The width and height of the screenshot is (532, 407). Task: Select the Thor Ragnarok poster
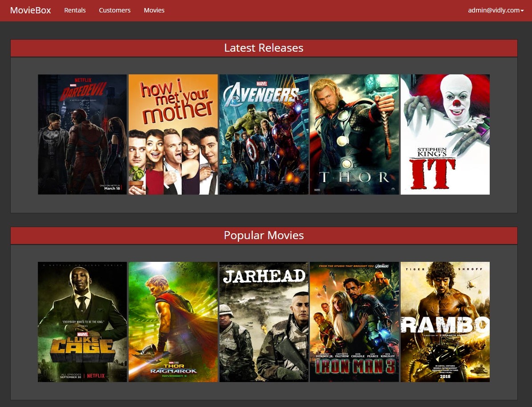(x=173, y=322)
